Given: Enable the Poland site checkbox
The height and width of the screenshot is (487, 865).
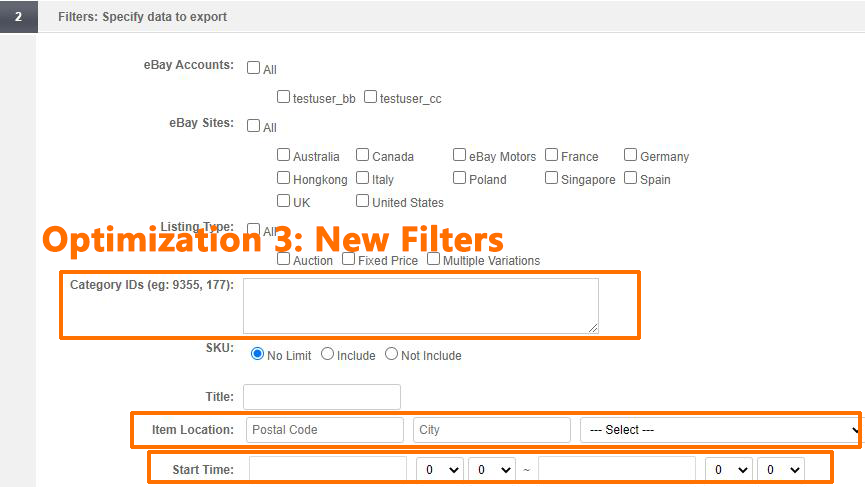Looking at the screenshot, I should coord(459,178).
